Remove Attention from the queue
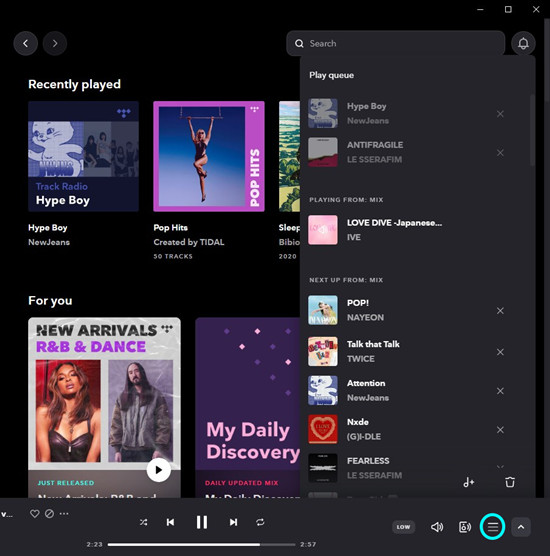Viewport: 550px width, 556px height. click(500, 391)
